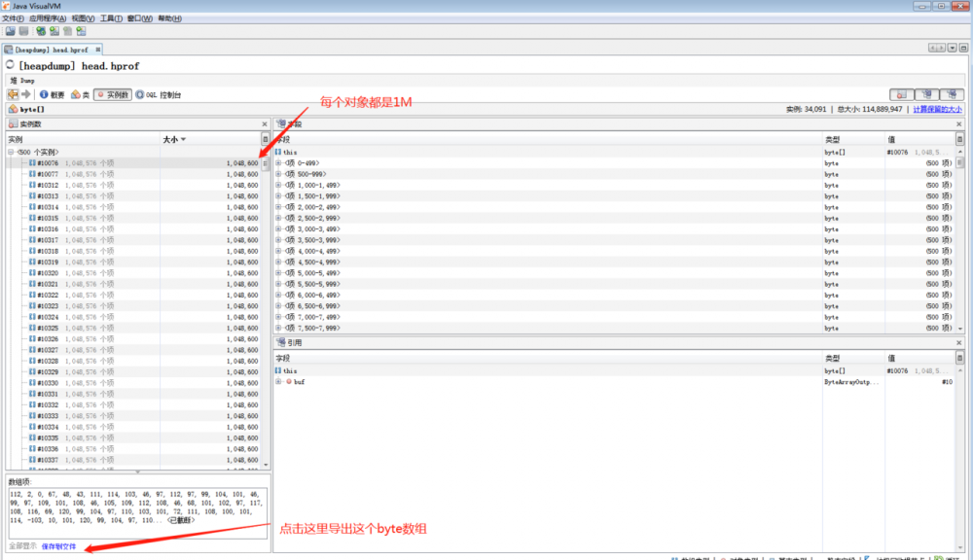
Task: Expand the buf reference node
Action: click(x=278, y=382)
